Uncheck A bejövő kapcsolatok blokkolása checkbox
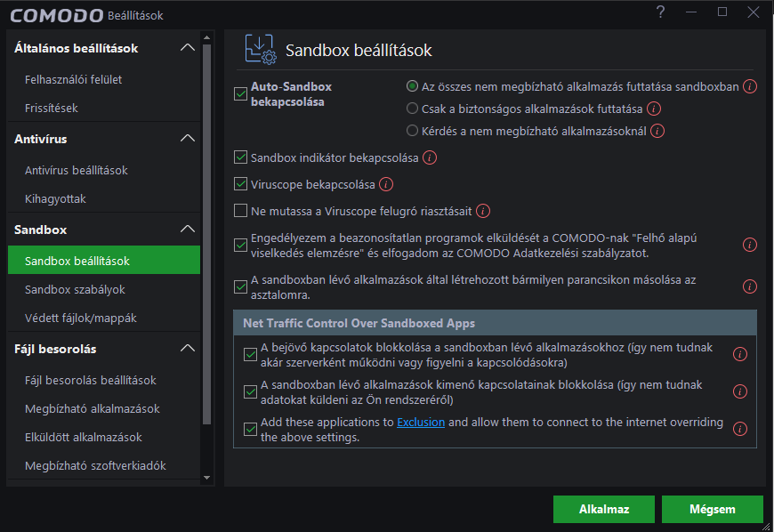774x532 pixels. 250,354
